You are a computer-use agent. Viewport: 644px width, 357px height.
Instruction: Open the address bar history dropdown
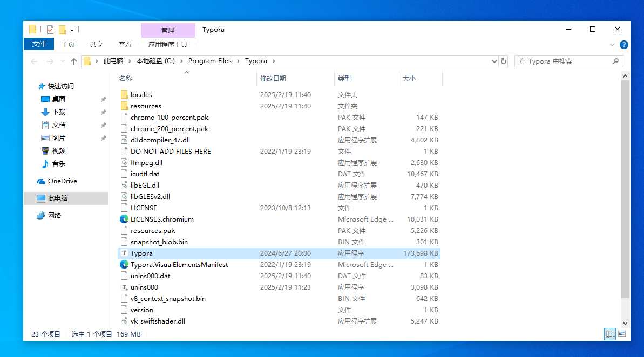click(x=494, y=61)
